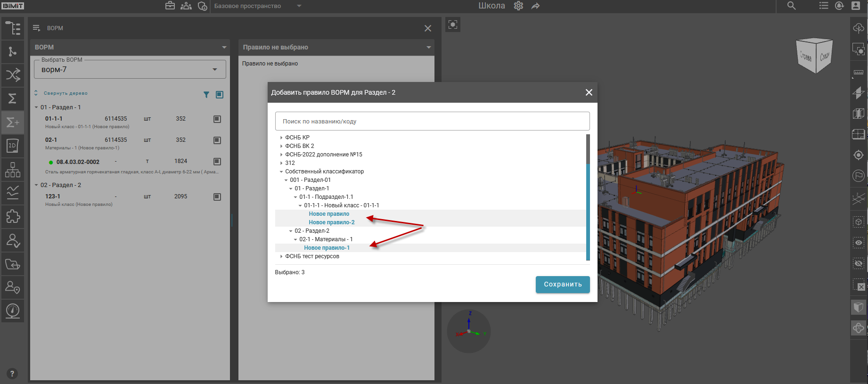The width and height of the screenshot is (868, 384).
Task: Click the filter funnel icon in ВОРМ panel
Action: pyautogui.click(x=206, y=95)
